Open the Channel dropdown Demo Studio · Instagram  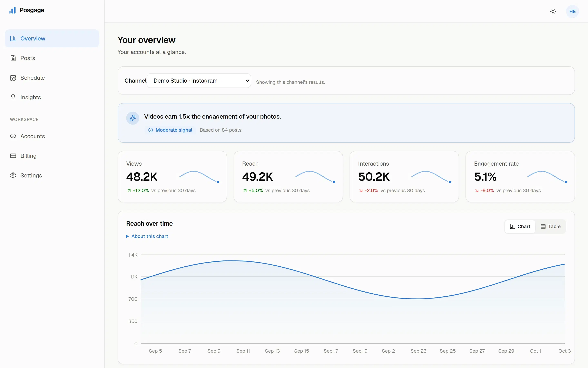[x=199, y=81]
